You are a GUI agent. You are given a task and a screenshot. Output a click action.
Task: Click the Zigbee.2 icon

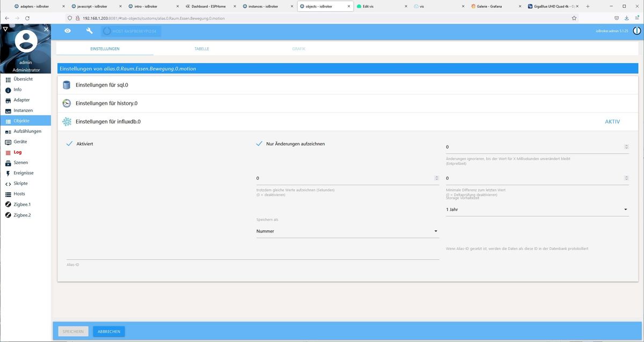point(8,215)
